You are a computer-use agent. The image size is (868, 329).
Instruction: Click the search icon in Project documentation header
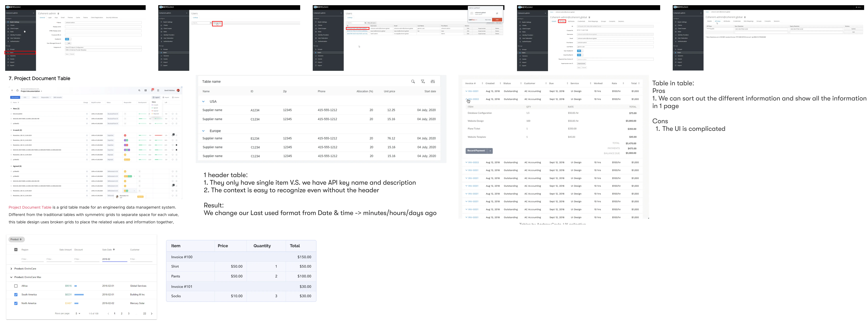pyautogui.click(x=139, y=90)
